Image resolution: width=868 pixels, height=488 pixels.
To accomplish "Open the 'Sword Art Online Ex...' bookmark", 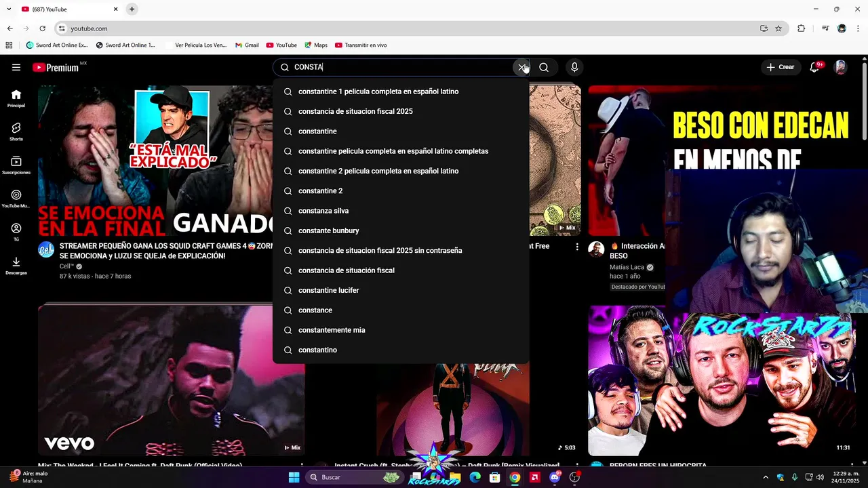I will 57,45.
